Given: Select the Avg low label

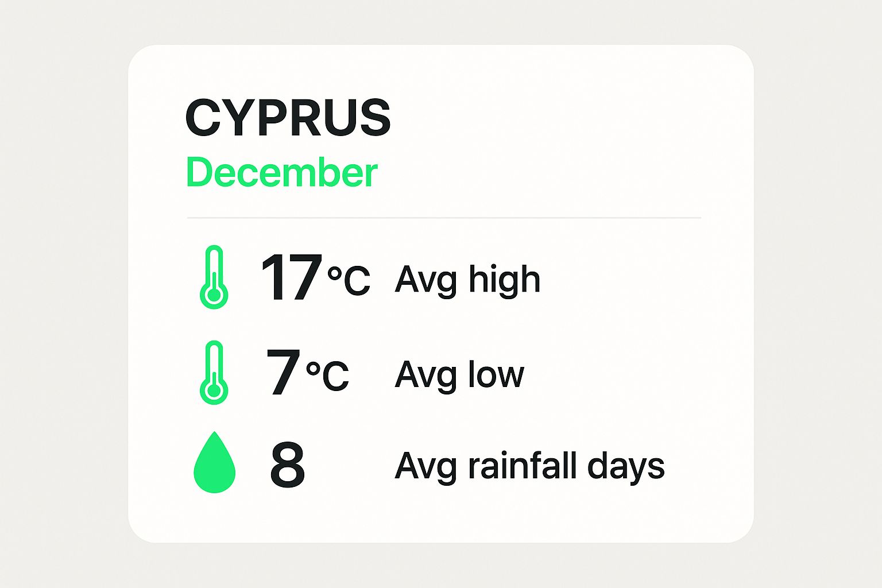Looking at the screenshot, I should click(x=459, y=375).
